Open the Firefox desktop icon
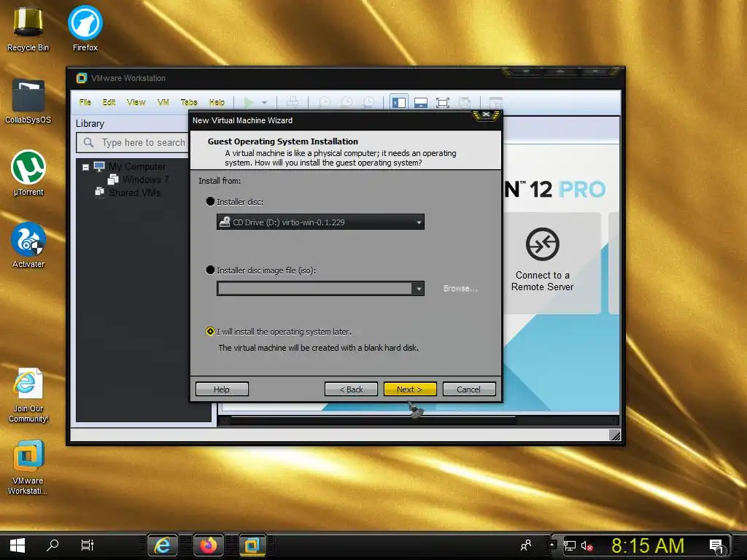This screenshot has width=747, height=560. 85,28
